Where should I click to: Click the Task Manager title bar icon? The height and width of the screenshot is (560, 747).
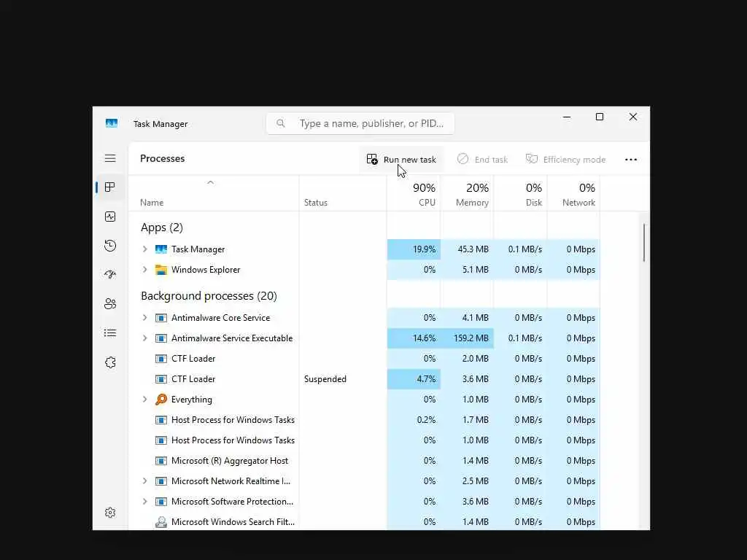point(112,123)
